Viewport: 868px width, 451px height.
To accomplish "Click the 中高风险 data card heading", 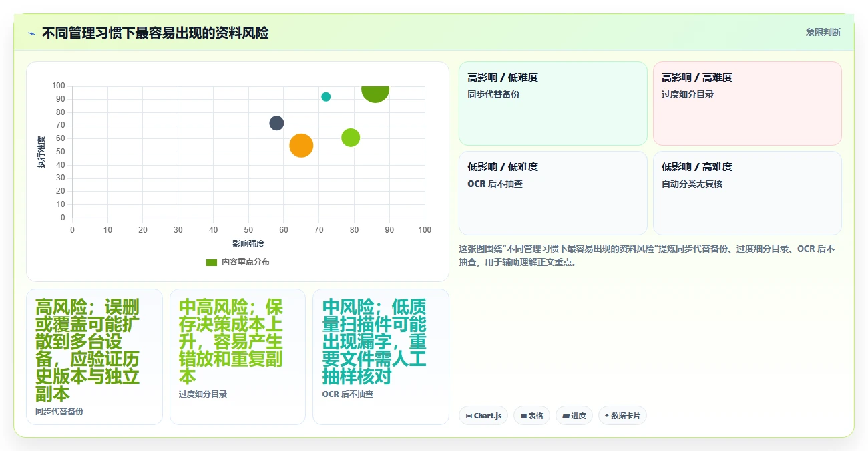I will [x=232, y=341].
